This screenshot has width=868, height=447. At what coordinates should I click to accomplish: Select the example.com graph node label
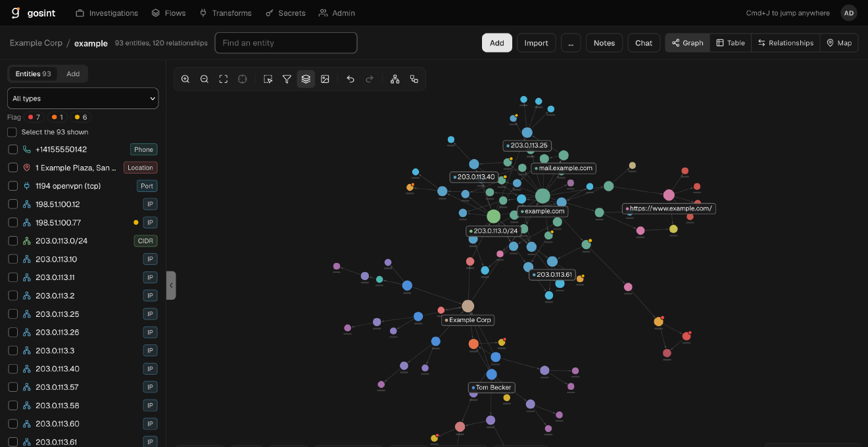click(x=542, y=211)
